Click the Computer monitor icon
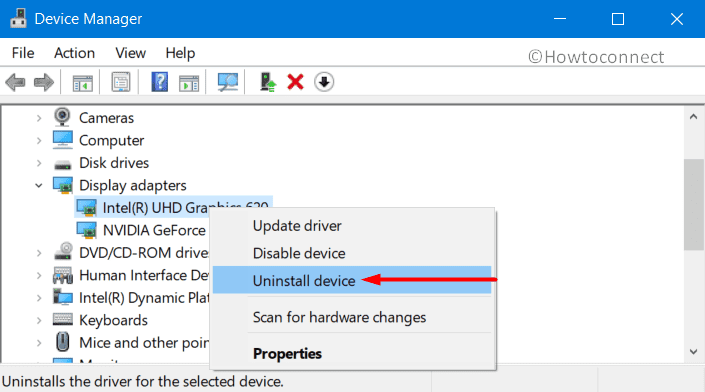Screen dimensions: 705x392 (62, 140)
